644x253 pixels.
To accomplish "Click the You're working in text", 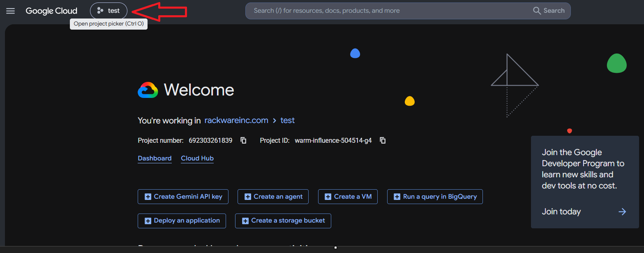I will tap(169, 121).
